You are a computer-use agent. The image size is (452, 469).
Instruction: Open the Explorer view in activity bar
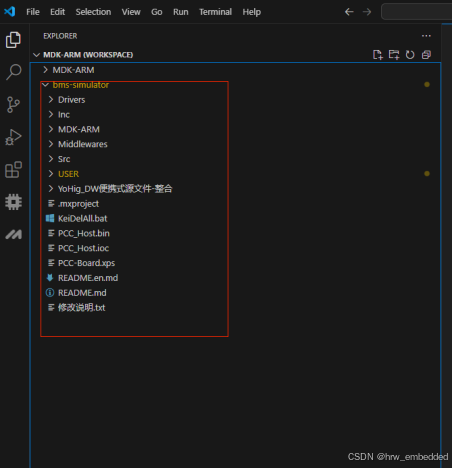click(x=13, y=40)
